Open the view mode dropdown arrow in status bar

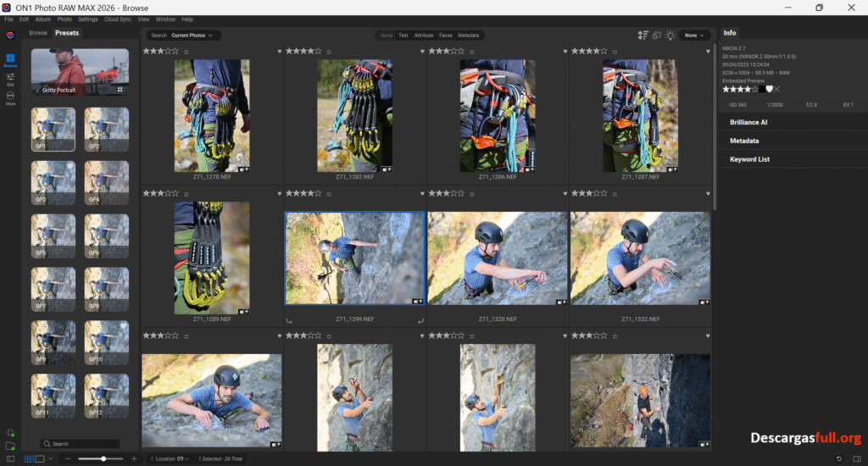point(50,459)
